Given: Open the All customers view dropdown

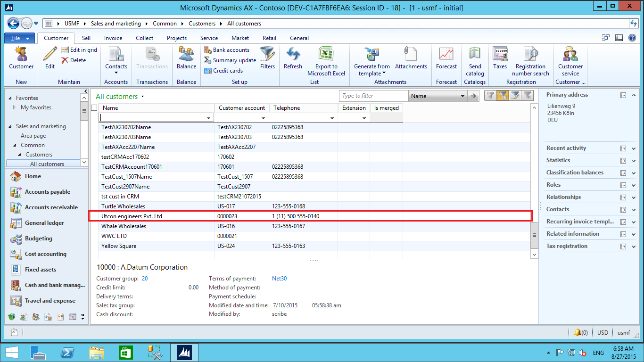Looking at the screenshot, I should [x=142, y=97].
